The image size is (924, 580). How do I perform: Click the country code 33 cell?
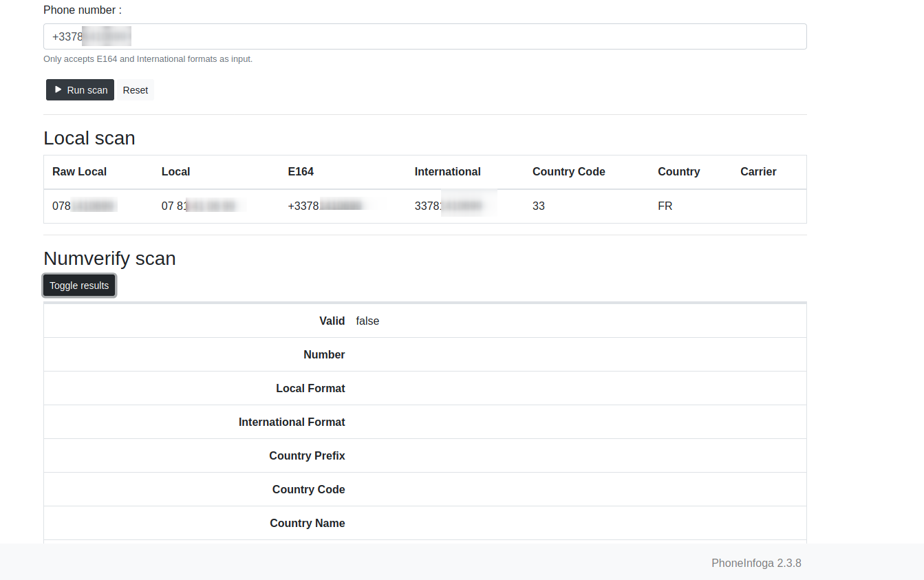538,206
